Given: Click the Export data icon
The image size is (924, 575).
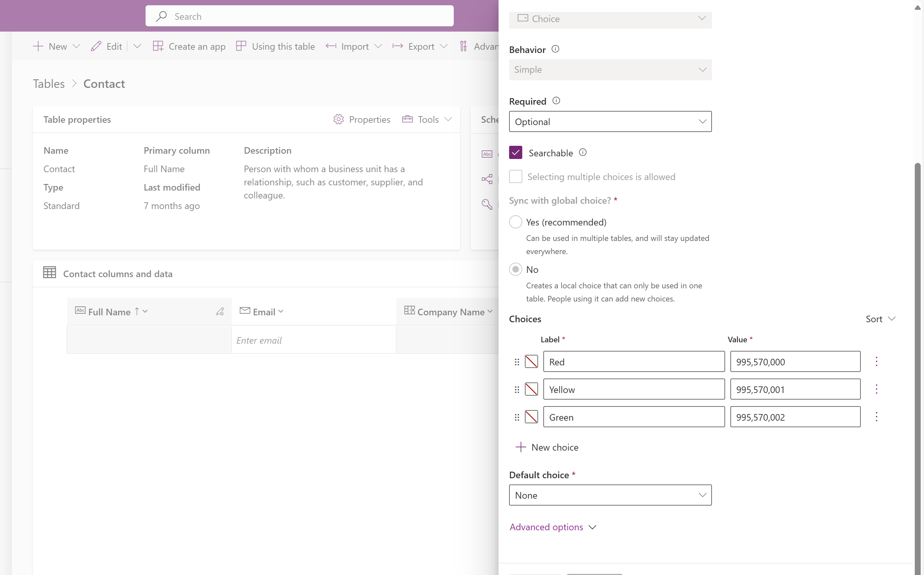Looking at the screenshot, I should 398,46.
